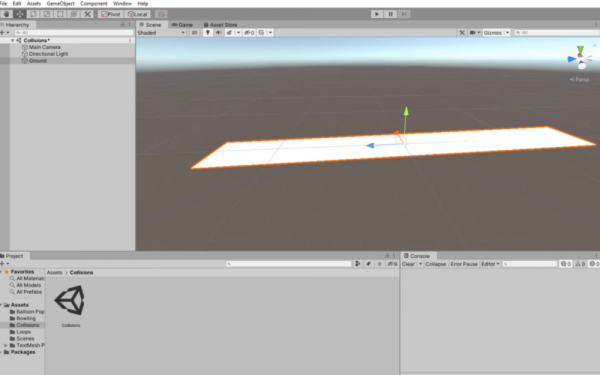Toggle 2D view mode
Viewport: 600px width, 375px height.
(194, 33)
